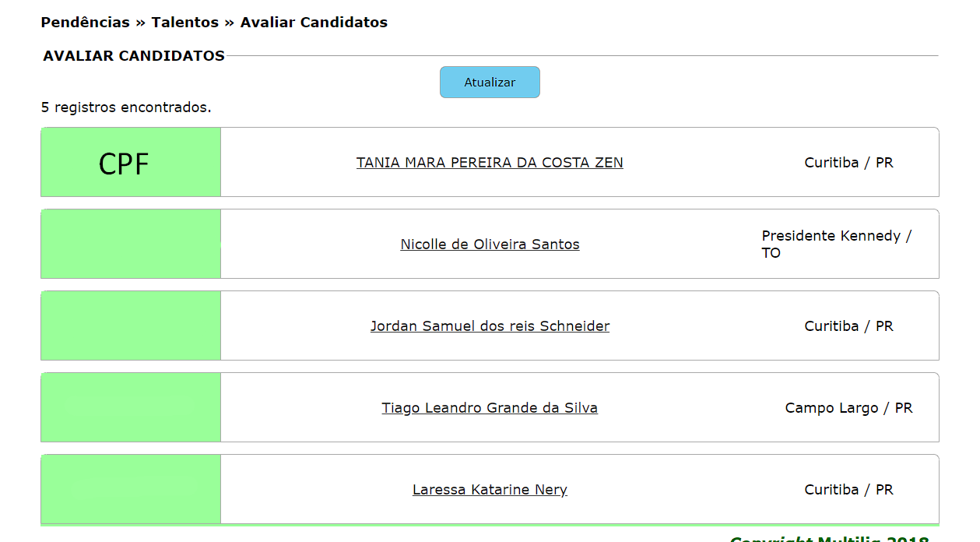Select candidate Jordan Samuel dos reis Schneider
This screenshot has width=980, height=542.
490,326
